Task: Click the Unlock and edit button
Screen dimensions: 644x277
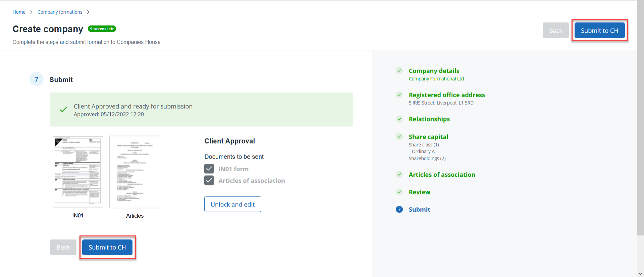Action: (x=232, y=204)
